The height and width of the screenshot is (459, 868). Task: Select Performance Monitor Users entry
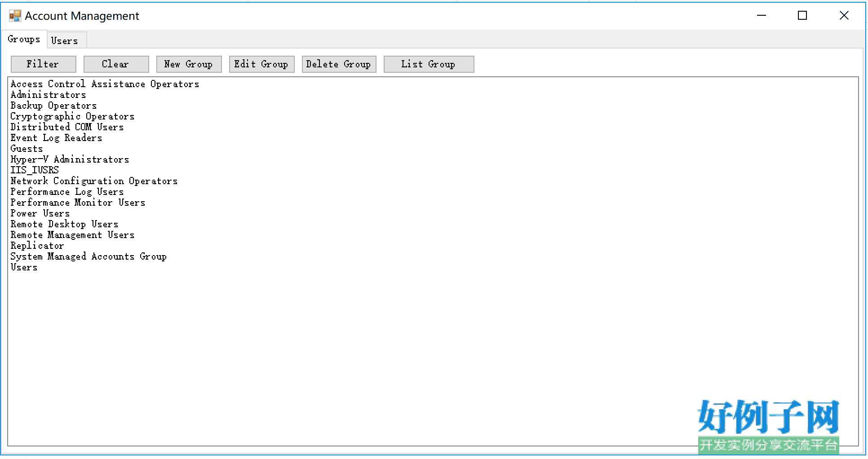78,203
